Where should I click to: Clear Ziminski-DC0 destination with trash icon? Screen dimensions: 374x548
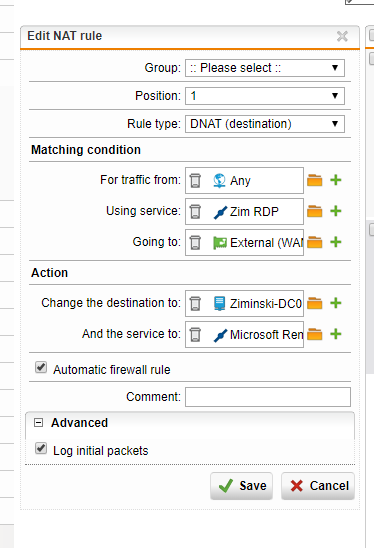(x=195, y=303)
